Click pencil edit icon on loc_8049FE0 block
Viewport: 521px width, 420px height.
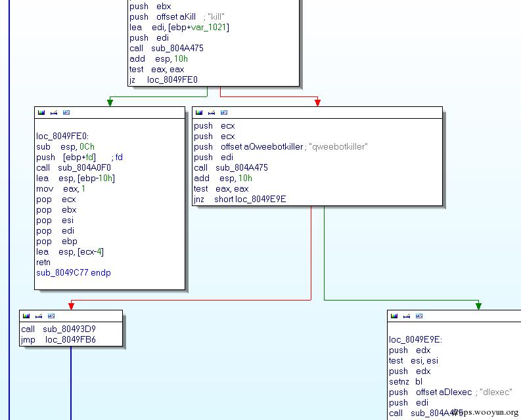54,113
